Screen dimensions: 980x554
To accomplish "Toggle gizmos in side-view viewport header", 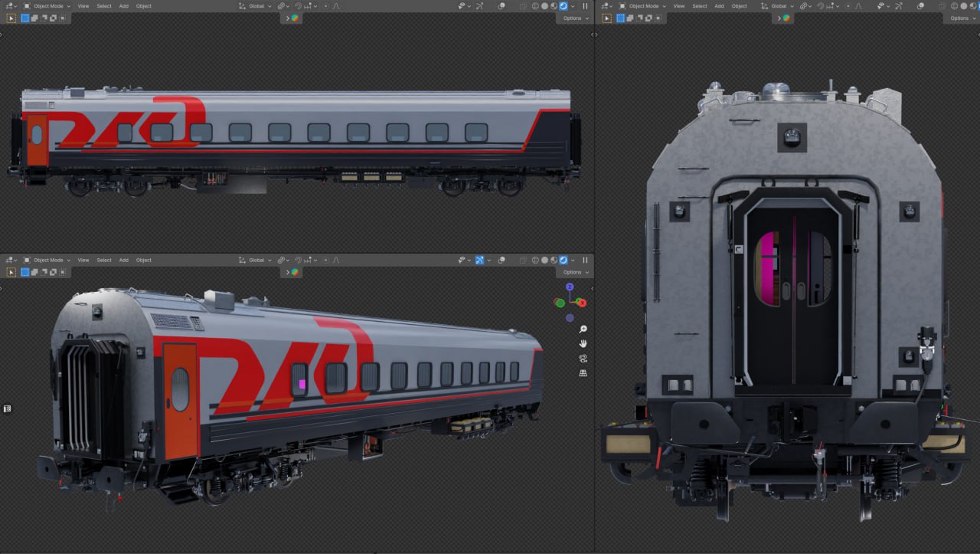I will point(480,6).
